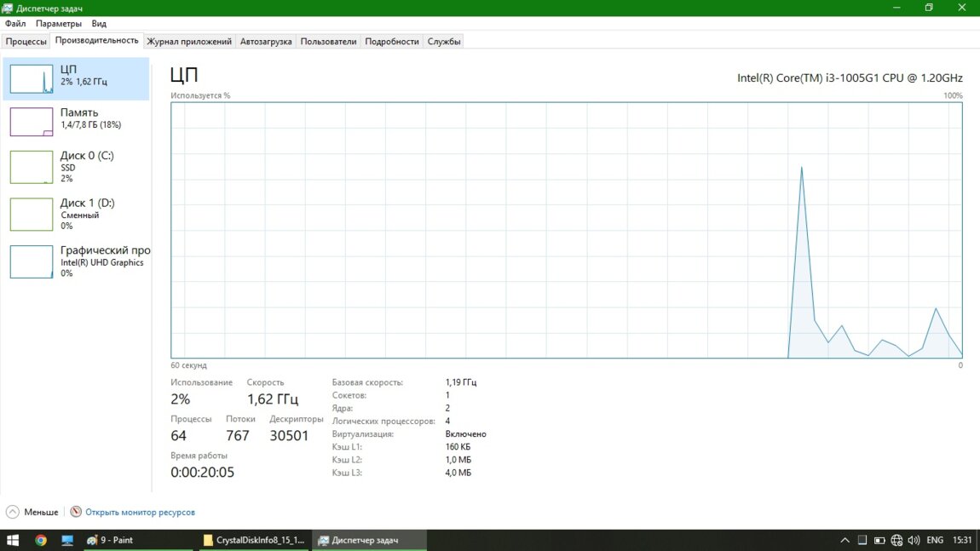The height and width of the screenshot is (551, 980).
Task: Open the Файл menu
Action: click(x=15, y=24)
